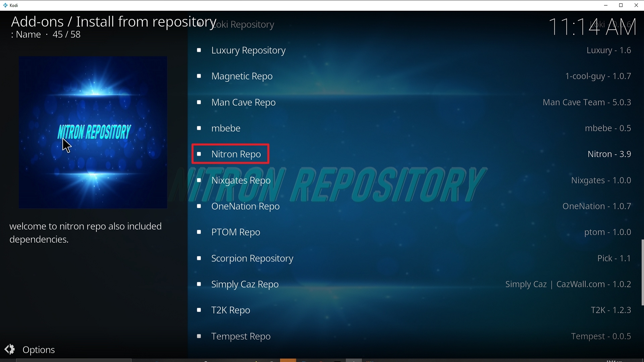Click the list scrollbar handle
The image size is (644, 362).
coord(642,272)
